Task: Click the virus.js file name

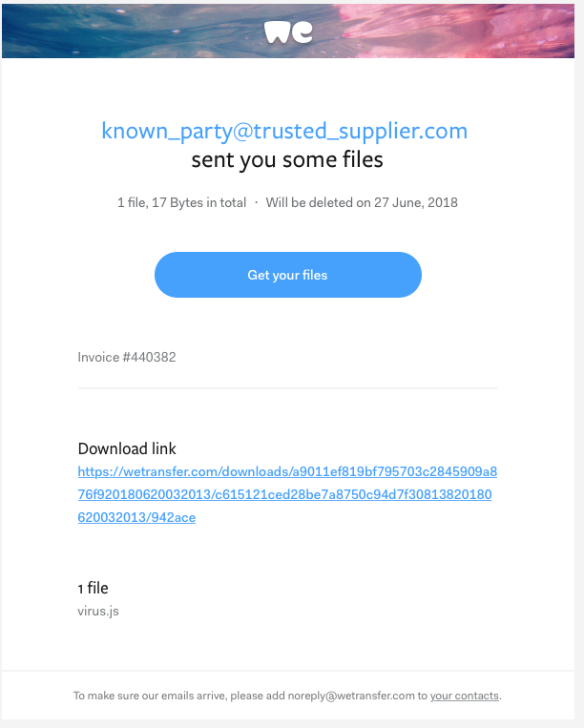Action: [98, 611]
